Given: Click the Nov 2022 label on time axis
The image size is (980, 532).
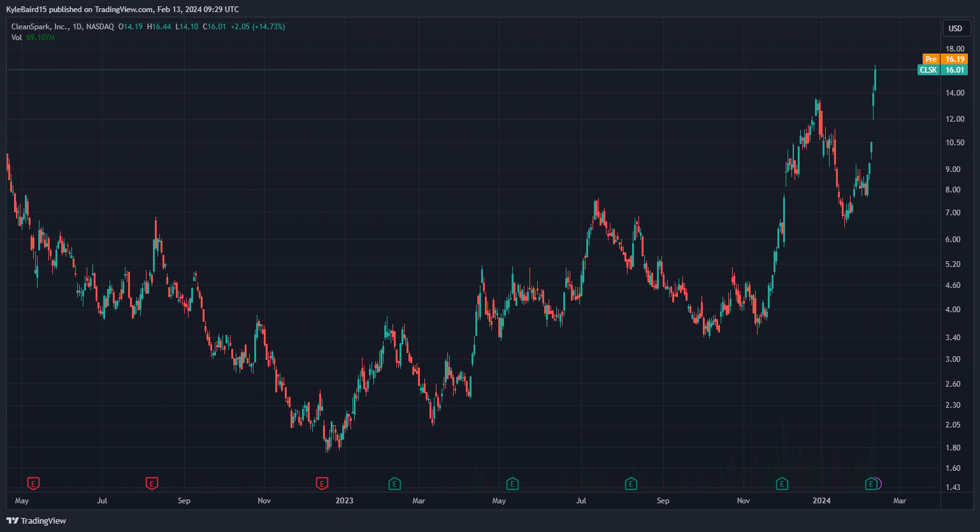Looking at the screenshot, I should [264, 501].
